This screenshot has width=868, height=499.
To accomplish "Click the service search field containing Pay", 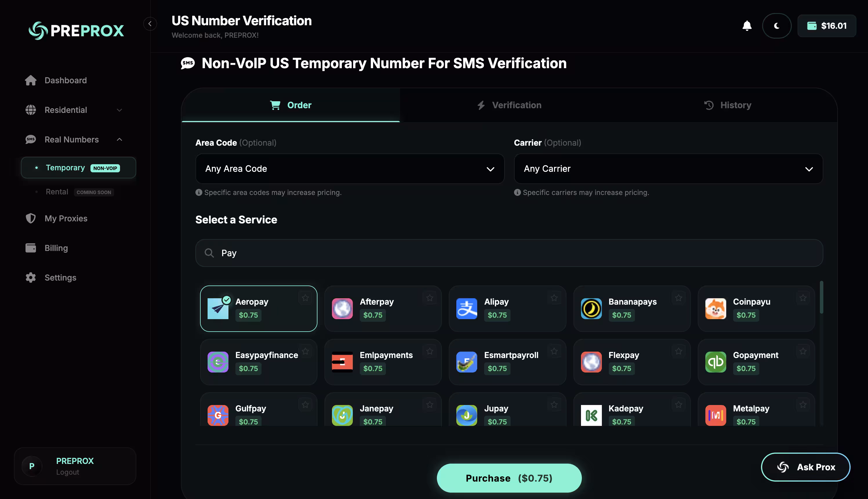I will click(x=509, y=253).
